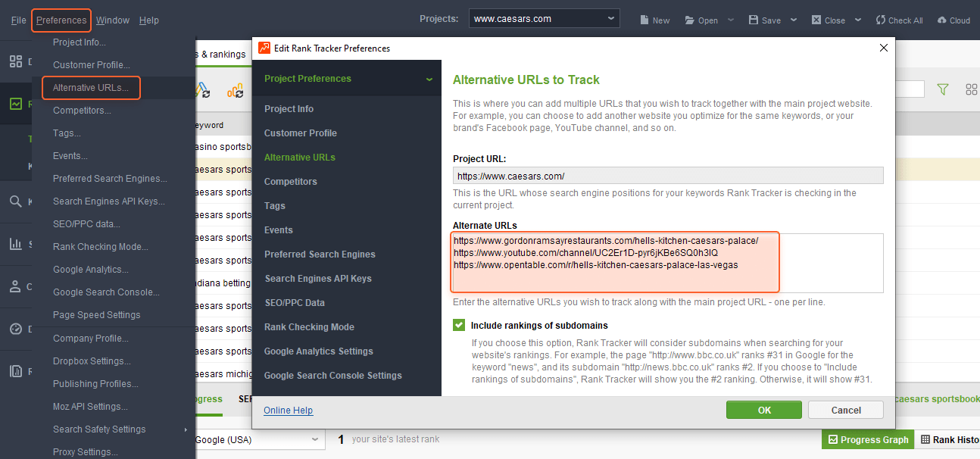The height and width of the screenshot is (459, 980).
Task: Collapse the Project Preferences section chevron
Action: 429,79
